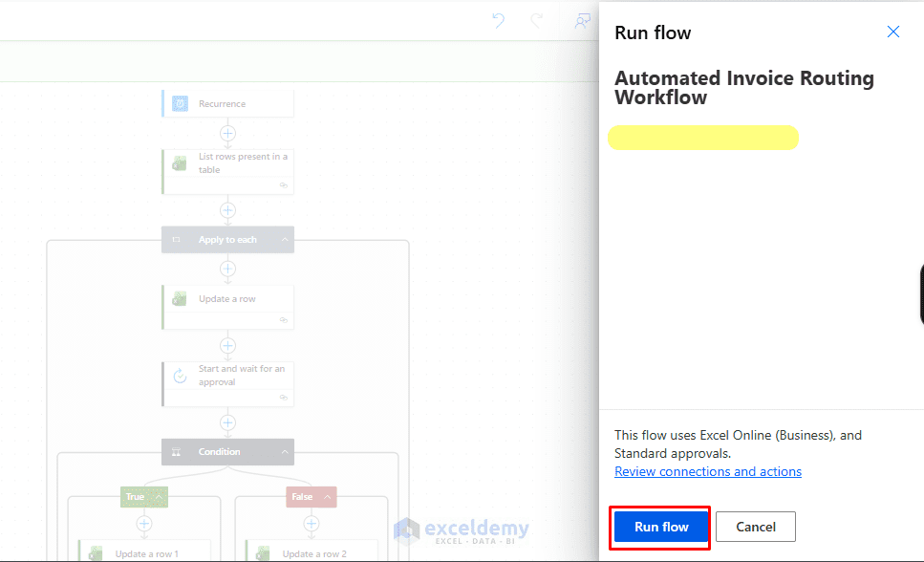Click the redo arrow icon

(537, 21)
